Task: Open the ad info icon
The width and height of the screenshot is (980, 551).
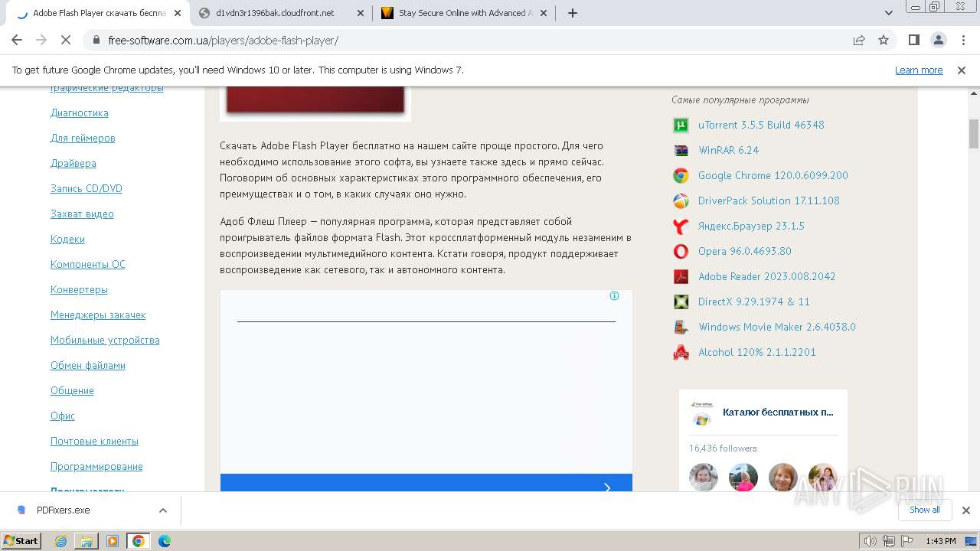Action: pyautogui.click(x=614, y=296)
